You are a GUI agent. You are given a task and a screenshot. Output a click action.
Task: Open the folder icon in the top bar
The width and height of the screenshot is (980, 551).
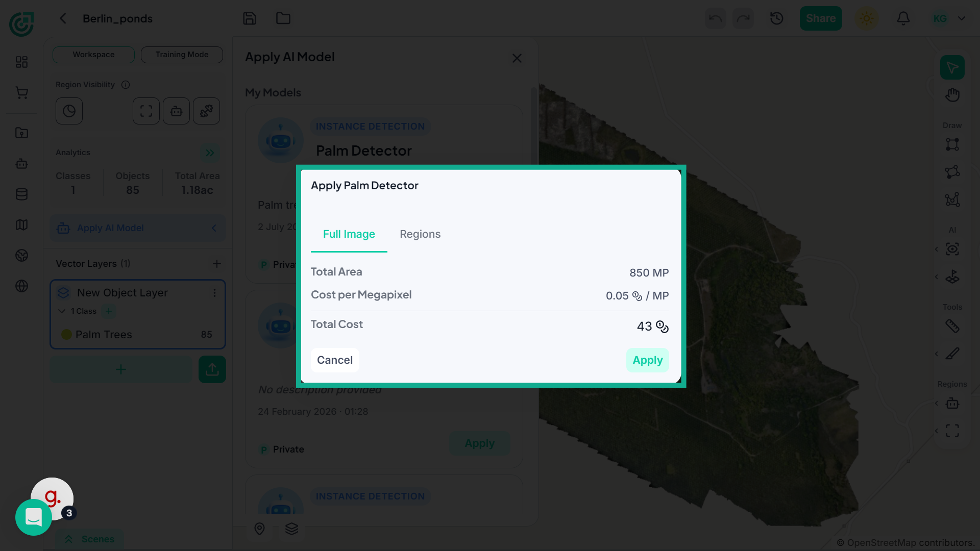283,18
